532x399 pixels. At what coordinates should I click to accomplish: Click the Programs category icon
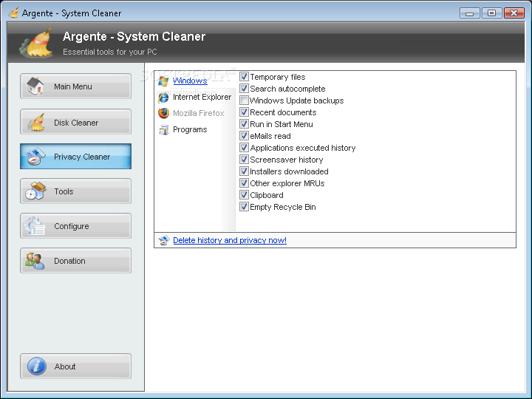click(164, 129)
